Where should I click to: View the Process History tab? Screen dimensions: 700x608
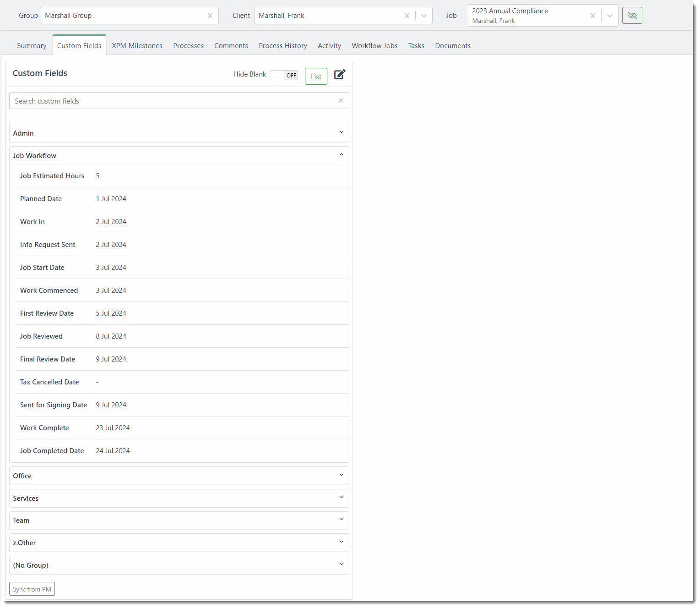[283, 46]
